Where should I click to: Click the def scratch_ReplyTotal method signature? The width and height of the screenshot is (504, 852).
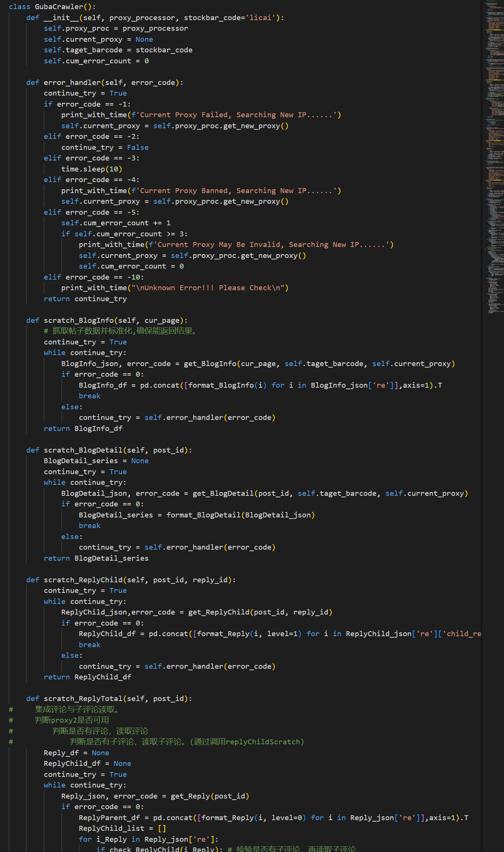tap(109, 698)
